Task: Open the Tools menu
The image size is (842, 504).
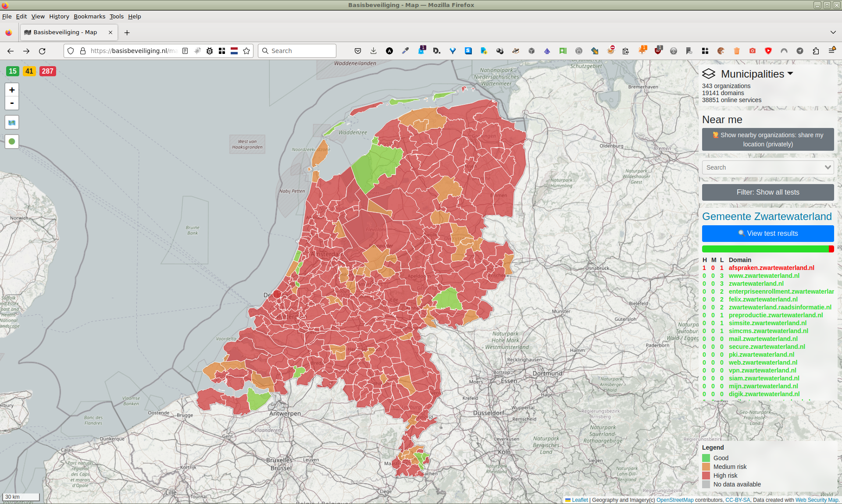Action: (x=117, y=16)
